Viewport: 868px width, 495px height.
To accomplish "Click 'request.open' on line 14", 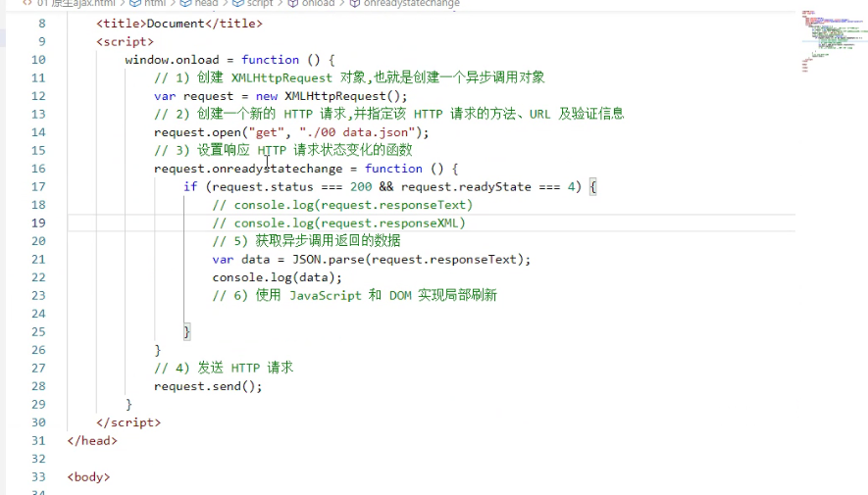I will [x=197, y=132].
